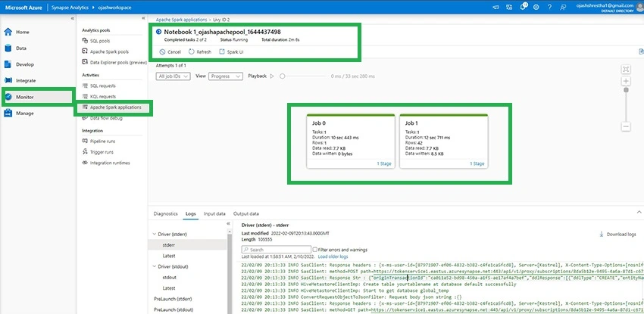
Task: Collapse the Driver (stderr) tree node
Action: click(155, 234)
